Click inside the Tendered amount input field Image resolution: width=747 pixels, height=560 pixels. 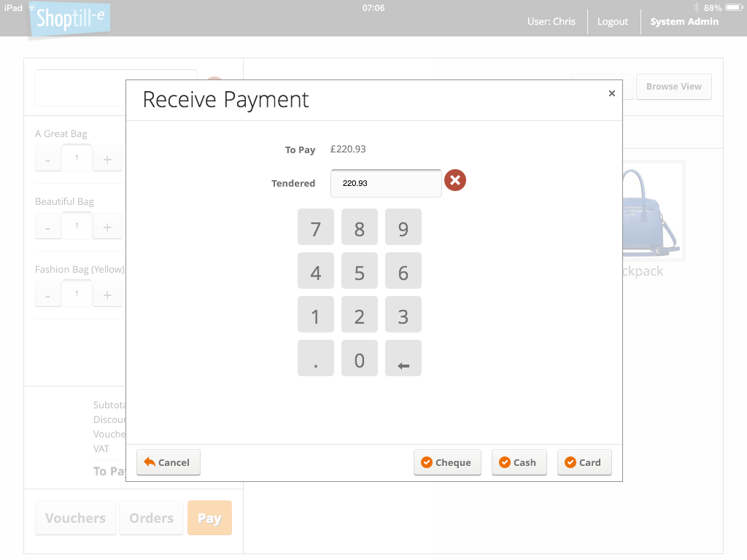click(x=385, y=183)
